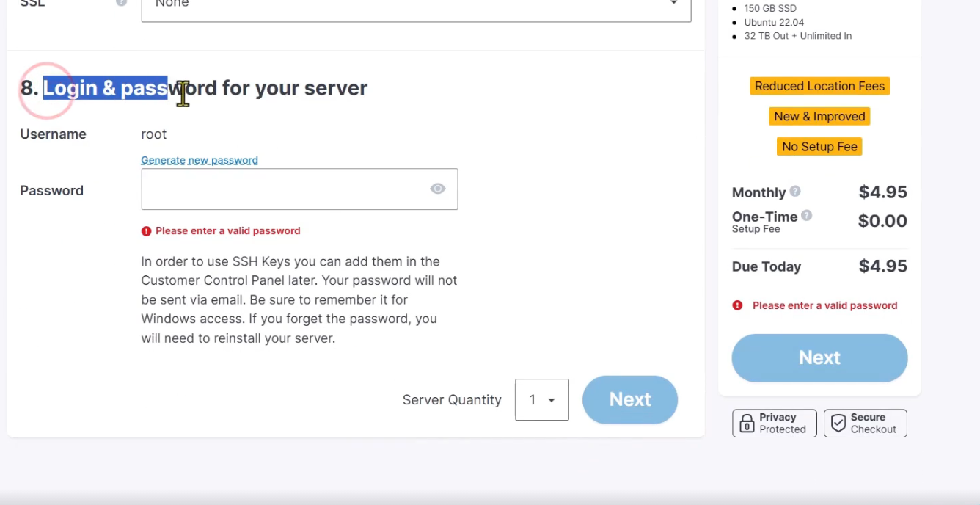Image resolution: width=980 pixels, height=505 pixels.
Task: Open the Server Quantity dropdown
Action: 541,400
